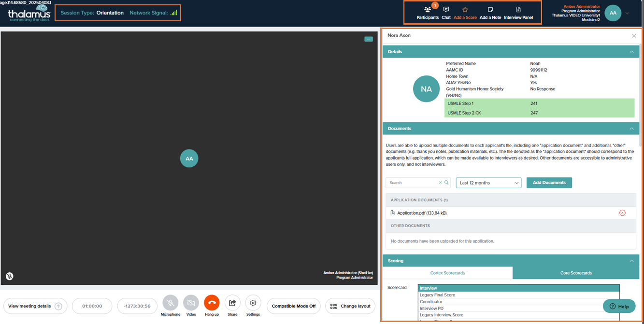Click the Add a Note icon
Viewport: 644px width, 324px height.
[x=490, y=10]
